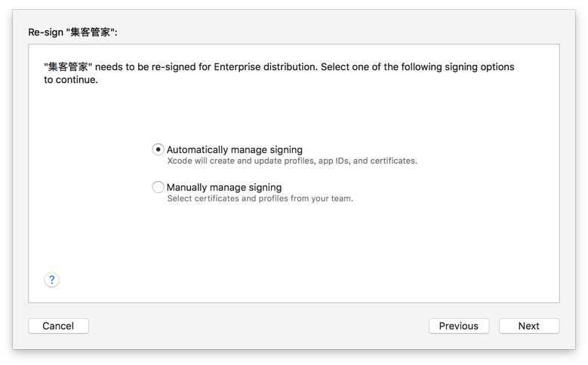The height and width of the screenshot is (365, 588).
Task: Return to the previous distribution step
Action: click(x=458, y=326)
